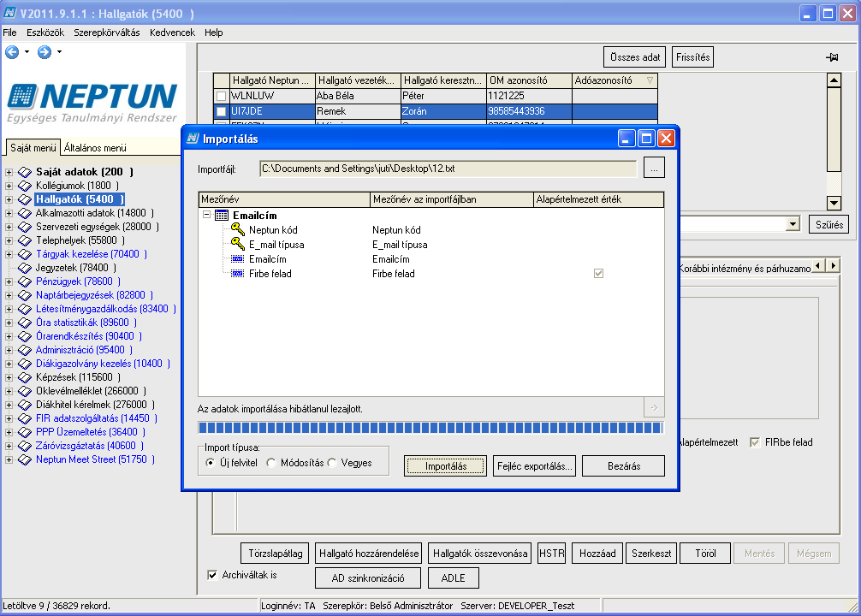Click the Importfájl path field
Viewport: 861px width, 616px height.
point(448,169)
